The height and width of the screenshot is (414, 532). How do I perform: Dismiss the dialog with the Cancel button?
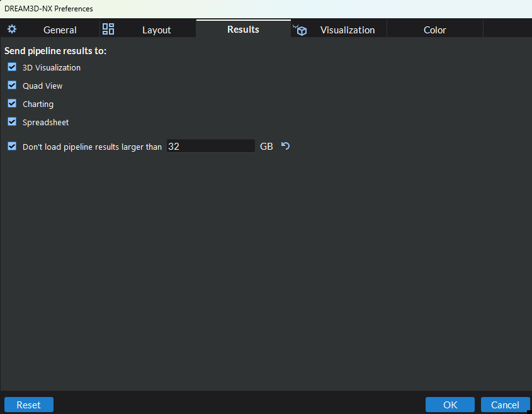505,405
